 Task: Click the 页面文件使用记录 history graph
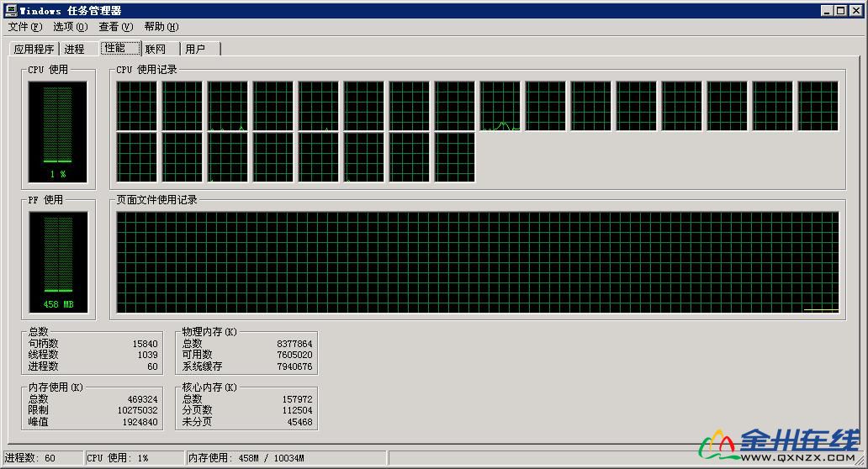(477, 262)
